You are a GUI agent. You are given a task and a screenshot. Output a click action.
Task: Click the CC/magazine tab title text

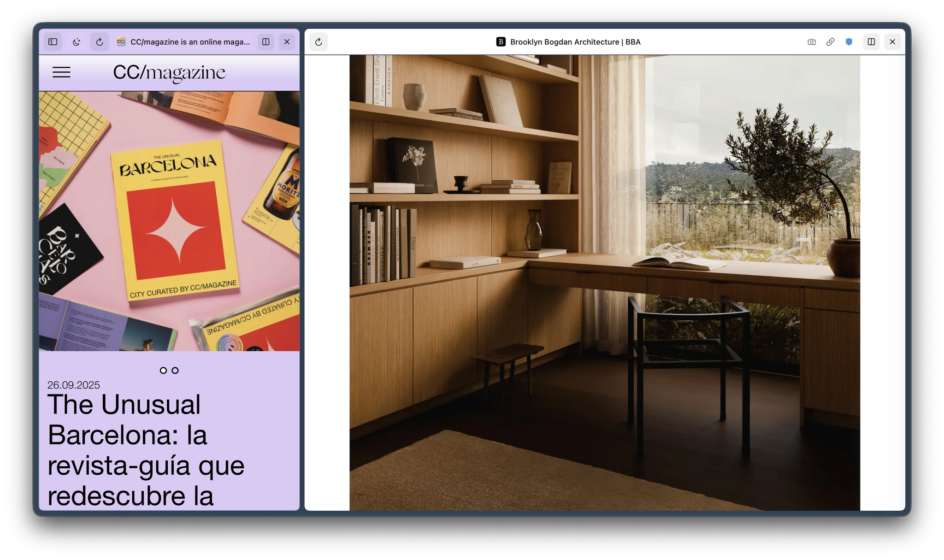click(190, 42)
